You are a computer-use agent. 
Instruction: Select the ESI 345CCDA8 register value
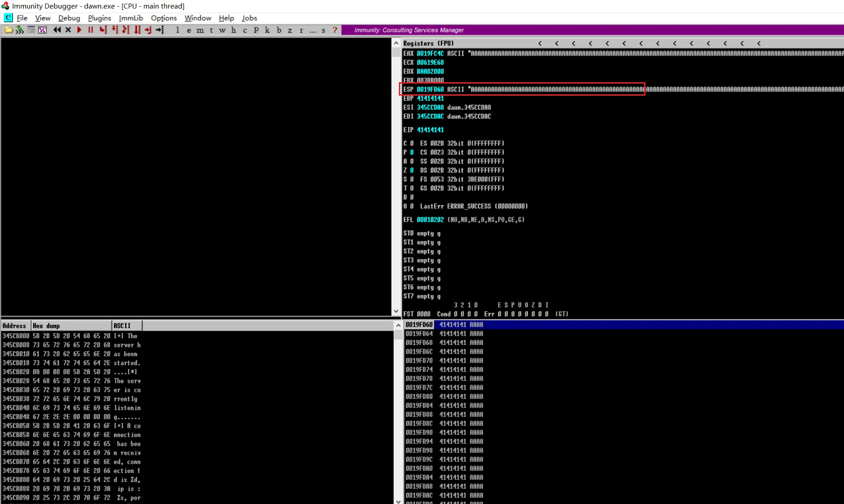pos(430,107)
